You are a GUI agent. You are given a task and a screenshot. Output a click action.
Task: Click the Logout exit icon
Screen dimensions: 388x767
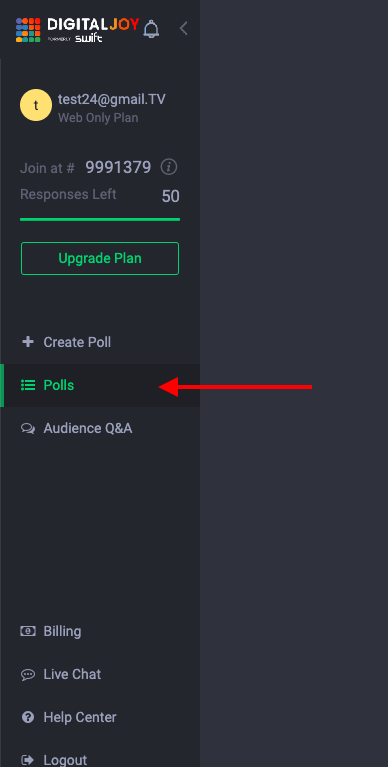tap(28, 760)
